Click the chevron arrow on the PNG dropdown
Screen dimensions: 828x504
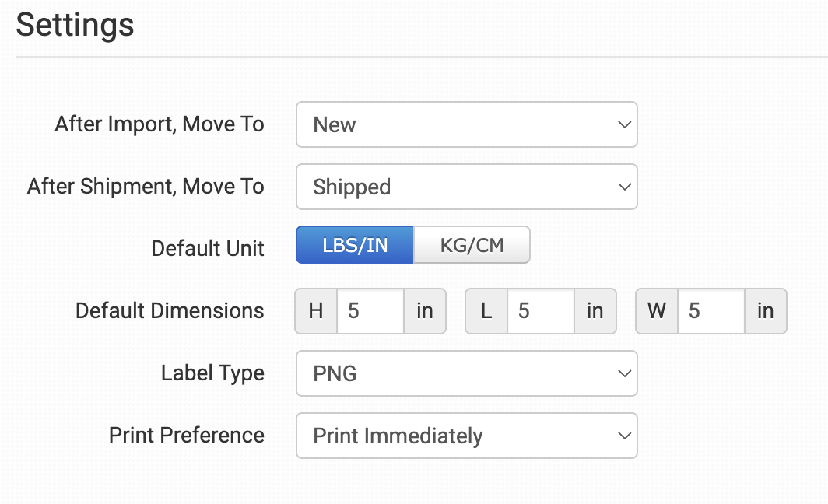(623, 373)
